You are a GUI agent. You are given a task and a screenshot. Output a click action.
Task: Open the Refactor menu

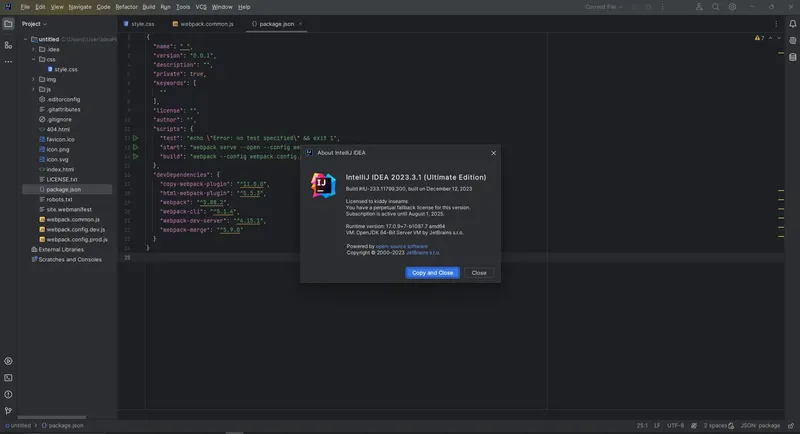(x=127, y=7)
